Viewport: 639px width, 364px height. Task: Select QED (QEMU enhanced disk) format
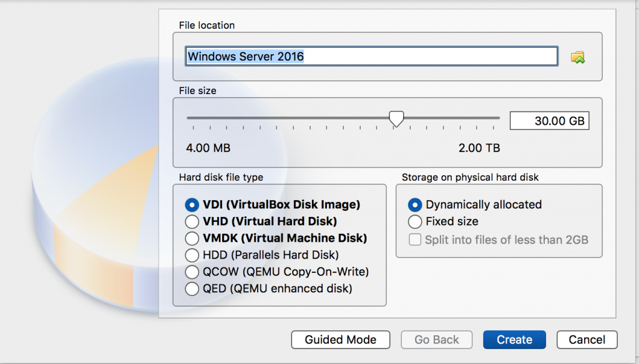(192, 289)
